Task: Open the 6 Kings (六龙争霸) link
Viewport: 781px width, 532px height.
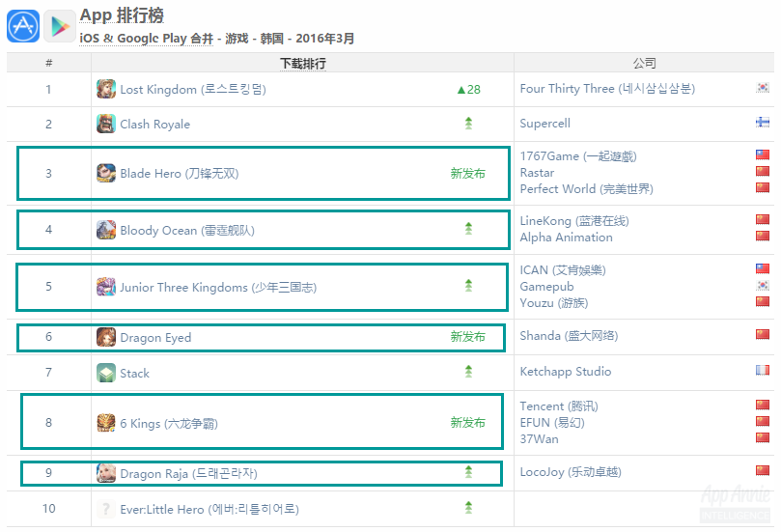Action: click(x=169, y=424)
